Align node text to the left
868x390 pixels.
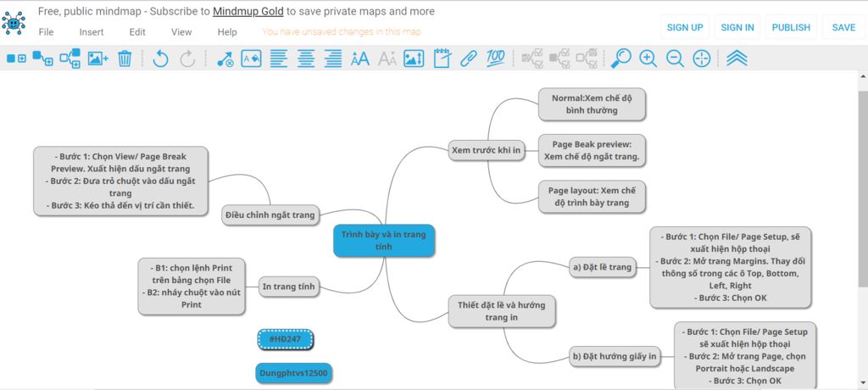tap(278, 58)
